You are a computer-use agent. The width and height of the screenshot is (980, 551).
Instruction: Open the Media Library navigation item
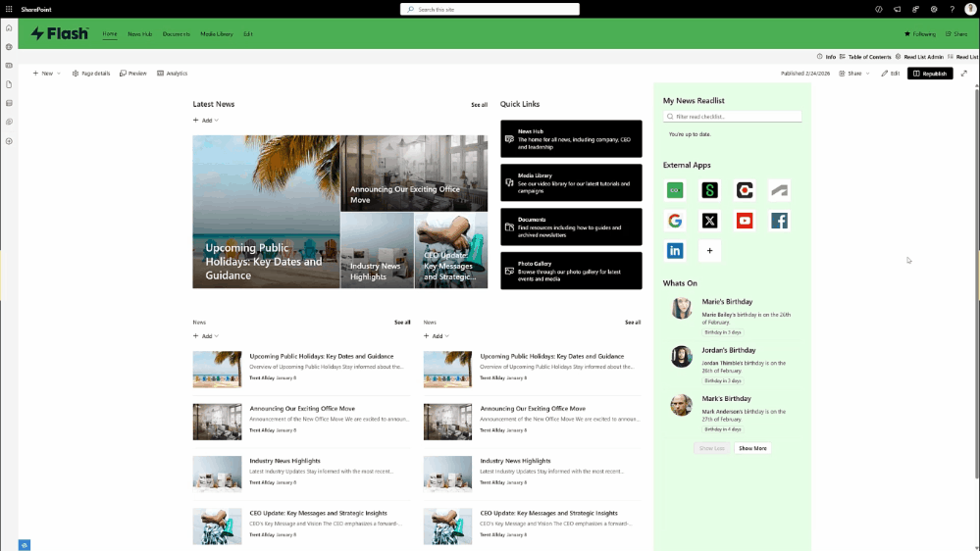pos(217,34)
